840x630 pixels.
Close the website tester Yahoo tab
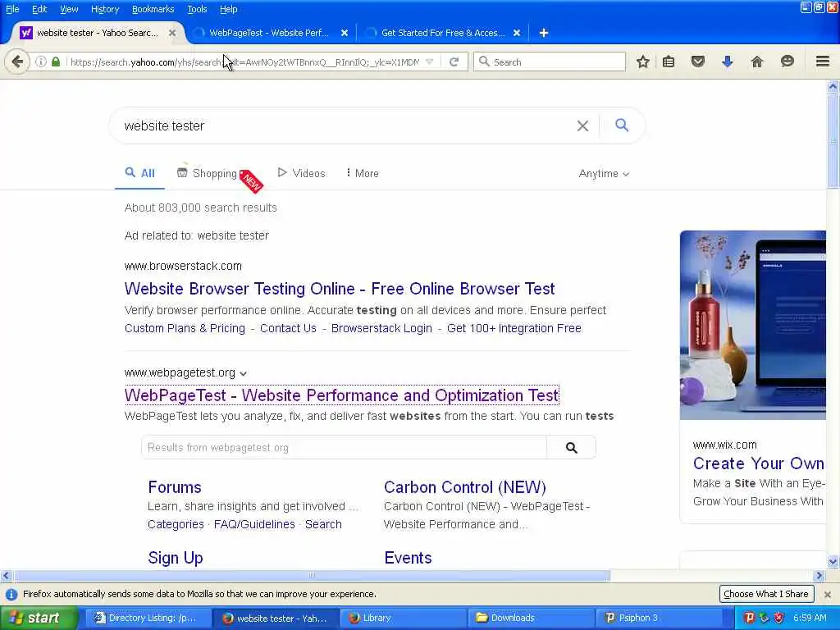pos(172,33)
